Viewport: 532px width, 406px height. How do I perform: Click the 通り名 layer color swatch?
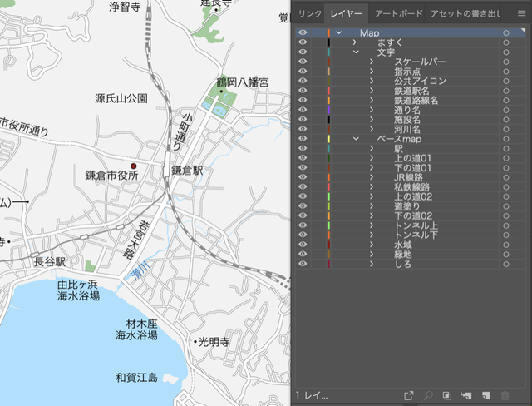[x=328, y=110]
